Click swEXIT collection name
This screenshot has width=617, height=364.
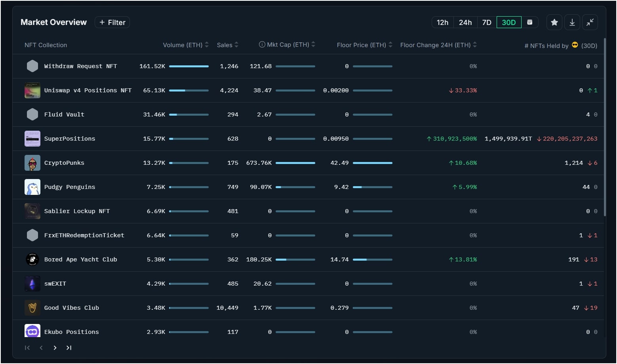click(55, 284)
